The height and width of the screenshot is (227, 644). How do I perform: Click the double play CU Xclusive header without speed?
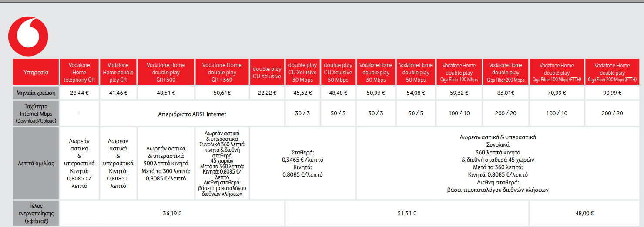(267, 72)
